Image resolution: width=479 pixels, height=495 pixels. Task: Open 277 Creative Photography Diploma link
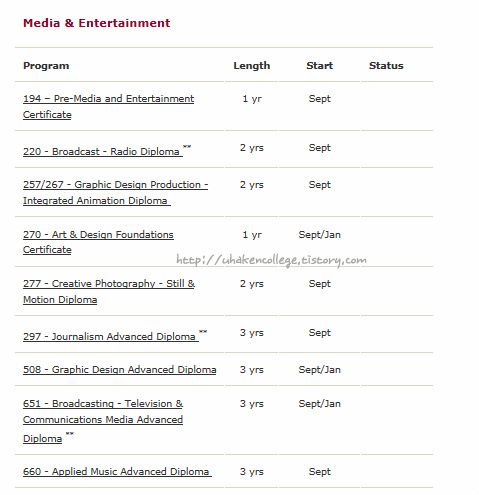tap(109, 292)
